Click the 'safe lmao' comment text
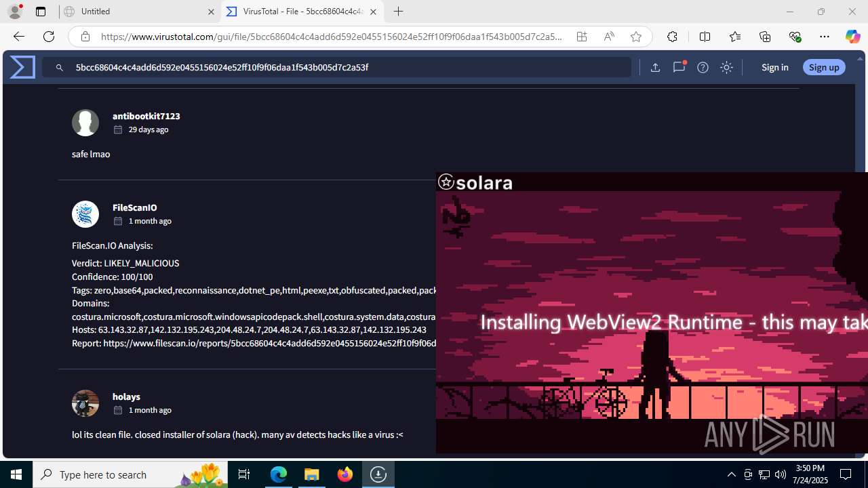The width and height of the screenshot is (868, 488). [x=91, y=154]
